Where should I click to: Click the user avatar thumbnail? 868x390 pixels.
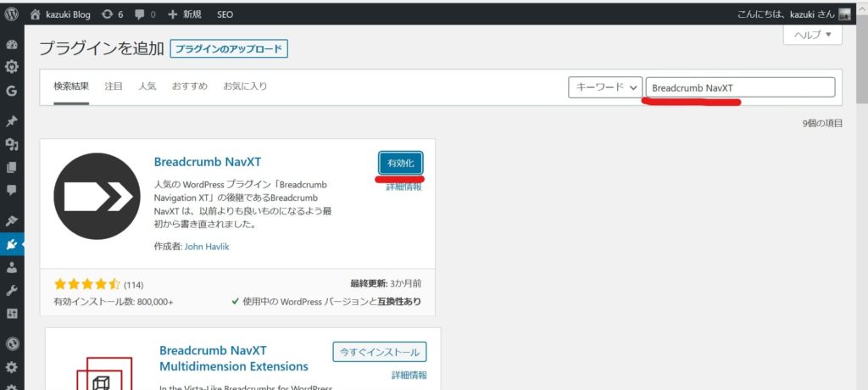pyautogui.click(x=844, y=14)
